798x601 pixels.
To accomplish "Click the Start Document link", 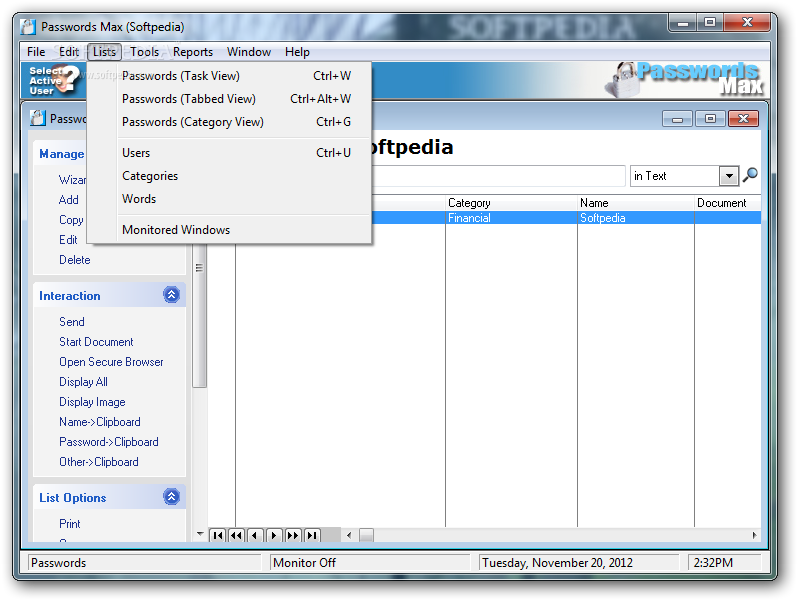I will 96,341.
